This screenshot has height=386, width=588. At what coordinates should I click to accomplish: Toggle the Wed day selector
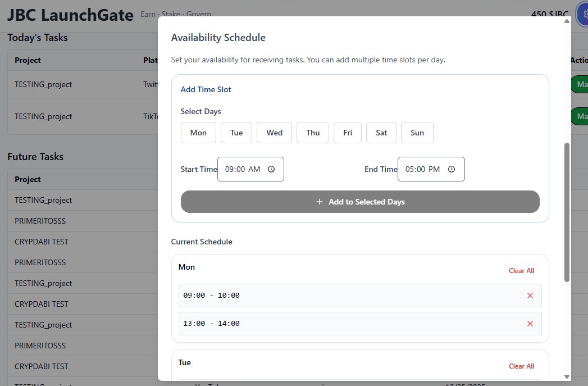click(x=274, y=133)
